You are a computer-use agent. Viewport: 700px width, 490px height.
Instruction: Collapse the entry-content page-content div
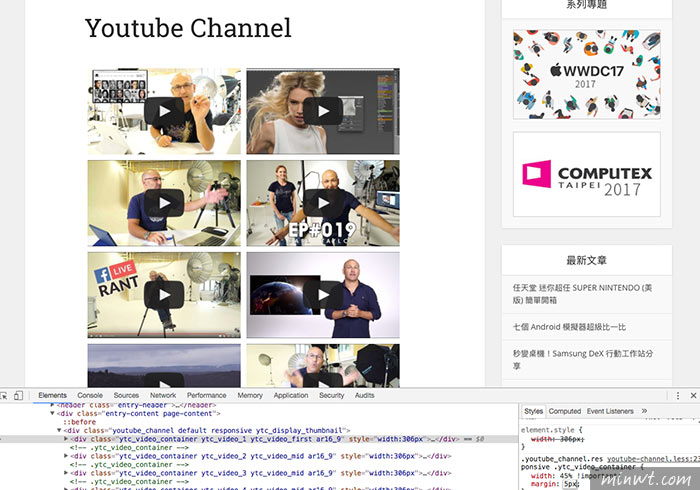click(x=53, y=414)
